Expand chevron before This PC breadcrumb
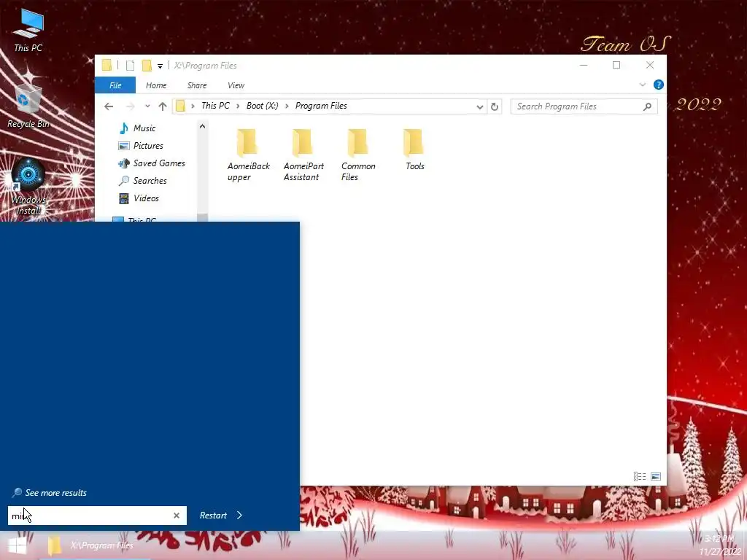747x560 pixels. tap(193, 106)
